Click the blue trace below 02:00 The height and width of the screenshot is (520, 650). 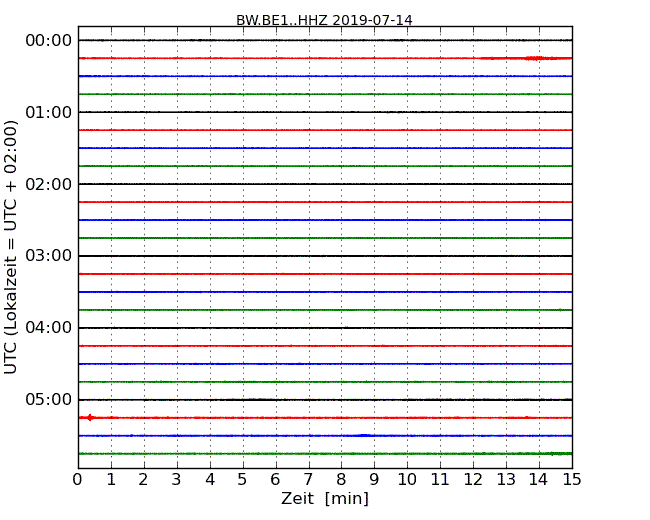tap(325, 220)
